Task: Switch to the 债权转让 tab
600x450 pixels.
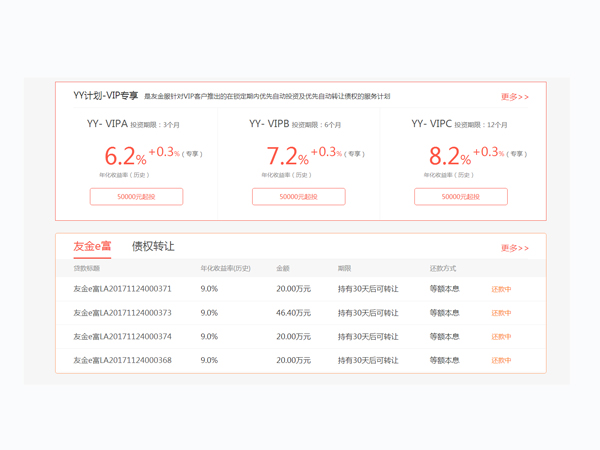Action: pyautogui.click(x=153, y=246)
